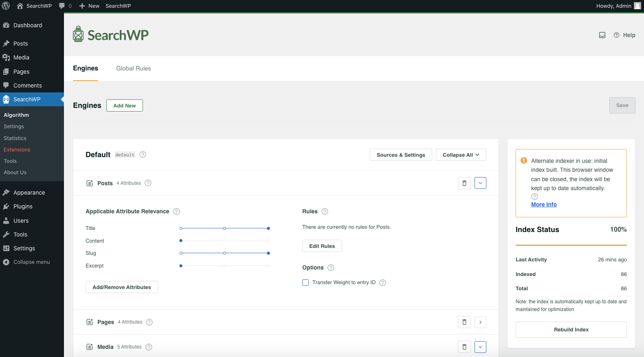Click the trash icon for Pages source
Image resolution: width=644 pixels, height=357 pixels.
(x=464, y=322)
